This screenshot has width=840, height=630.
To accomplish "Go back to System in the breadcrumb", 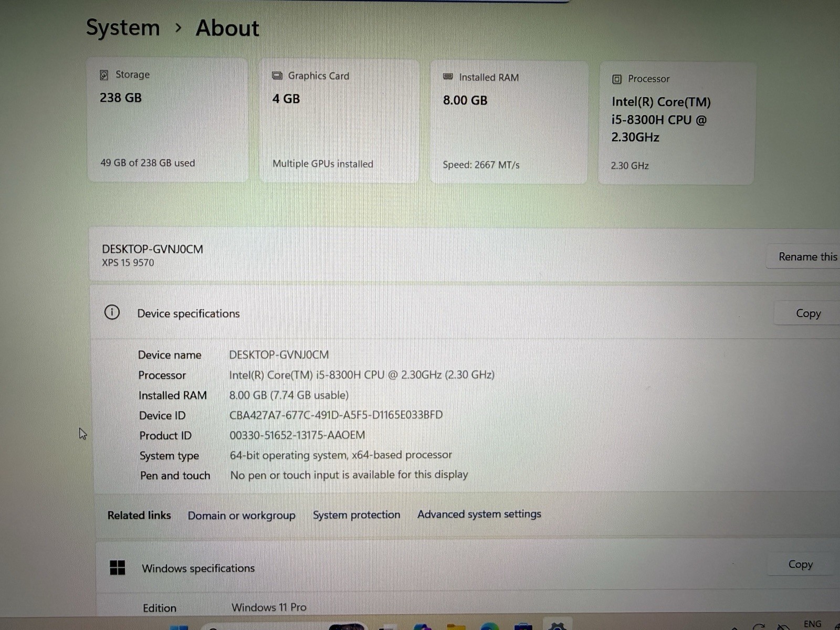I will point(123,27).
